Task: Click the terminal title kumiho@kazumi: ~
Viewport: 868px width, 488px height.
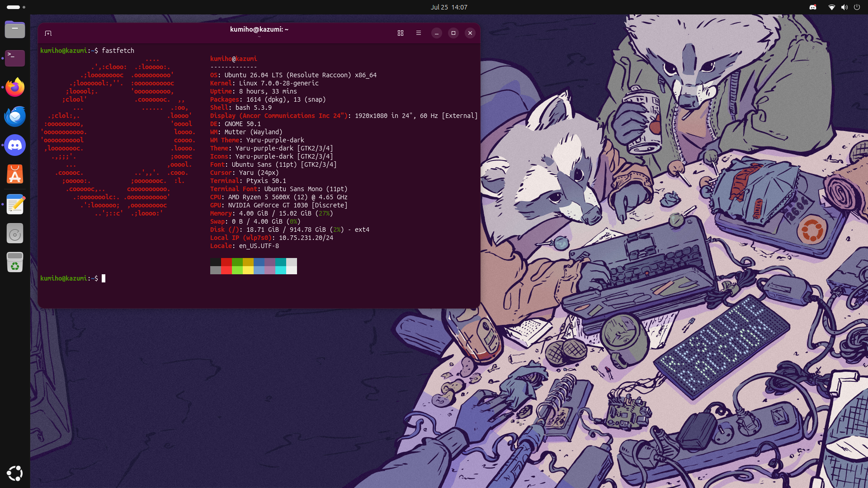Action: click(x=259, y=29)
